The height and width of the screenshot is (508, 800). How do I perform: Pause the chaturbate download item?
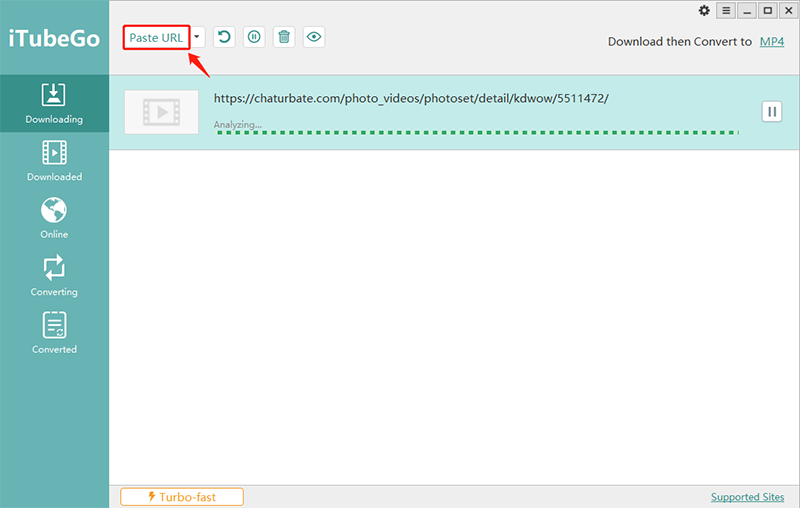772,111
